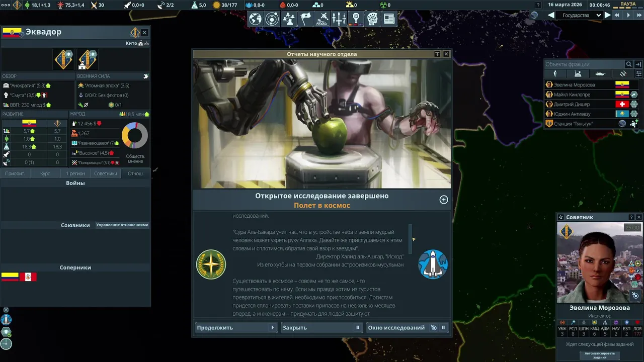Click the Peru flag under rivals
This screenshot has width=644, height=362.
(x=28, y=277)
